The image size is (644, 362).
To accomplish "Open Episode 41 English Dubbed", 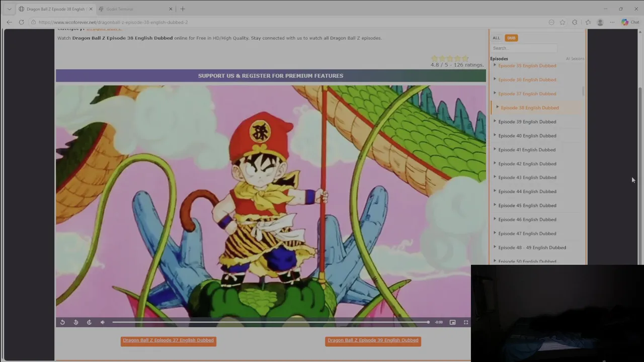I will tap(527, 150).
